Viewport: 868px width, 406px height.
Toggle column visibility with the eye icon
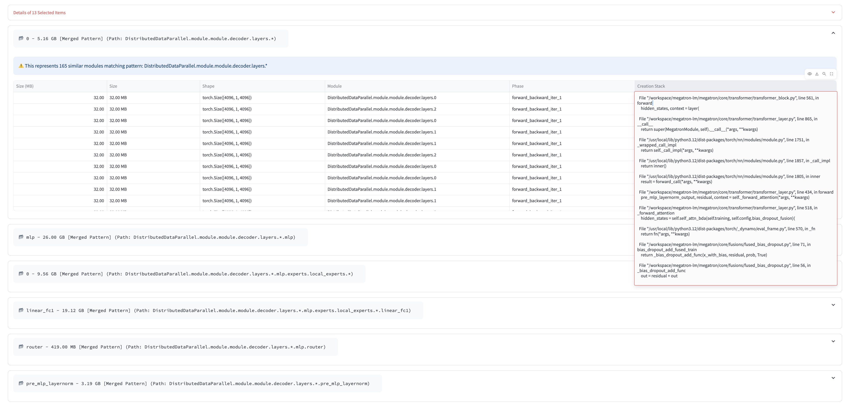pyautogui.click(x=809, y=74)
